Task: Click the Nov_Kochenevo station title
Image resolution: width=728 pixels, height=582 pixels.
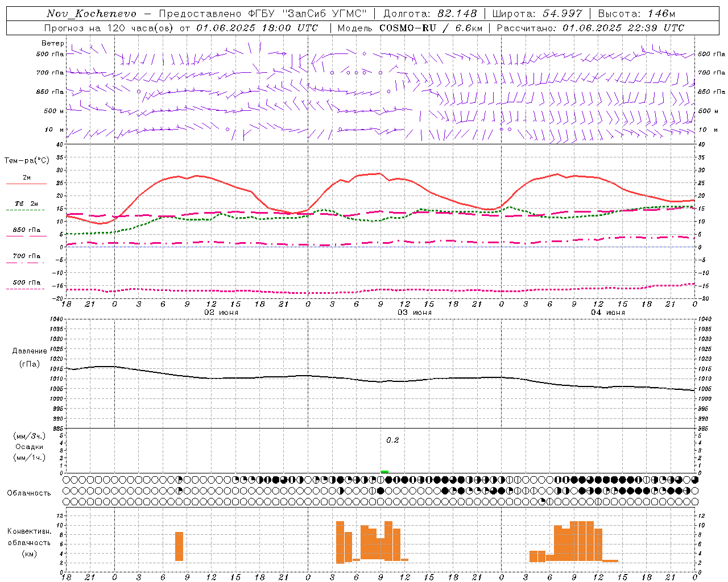Action: coord(92,14)
